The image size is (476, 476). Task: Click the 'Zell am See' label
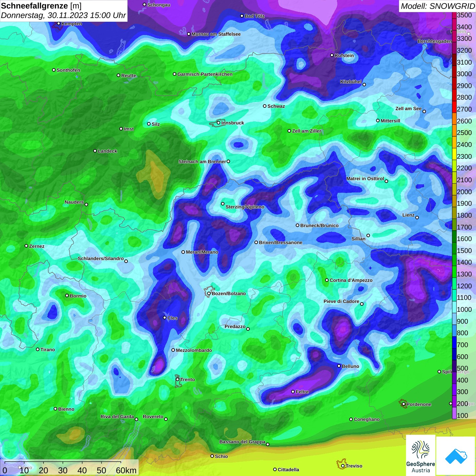tap(408, 108)
